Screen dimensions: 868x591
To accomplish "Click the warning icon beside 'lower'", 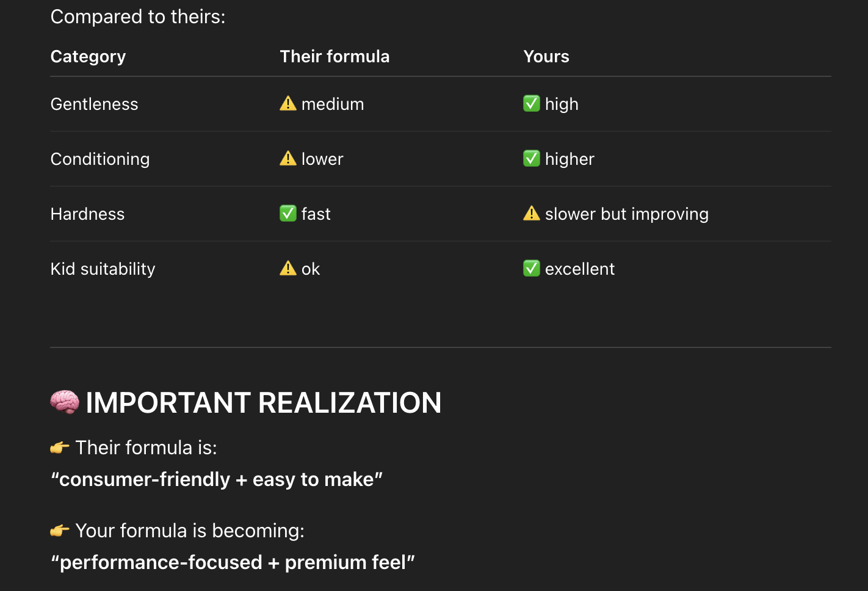I will [x=288, y=159].
